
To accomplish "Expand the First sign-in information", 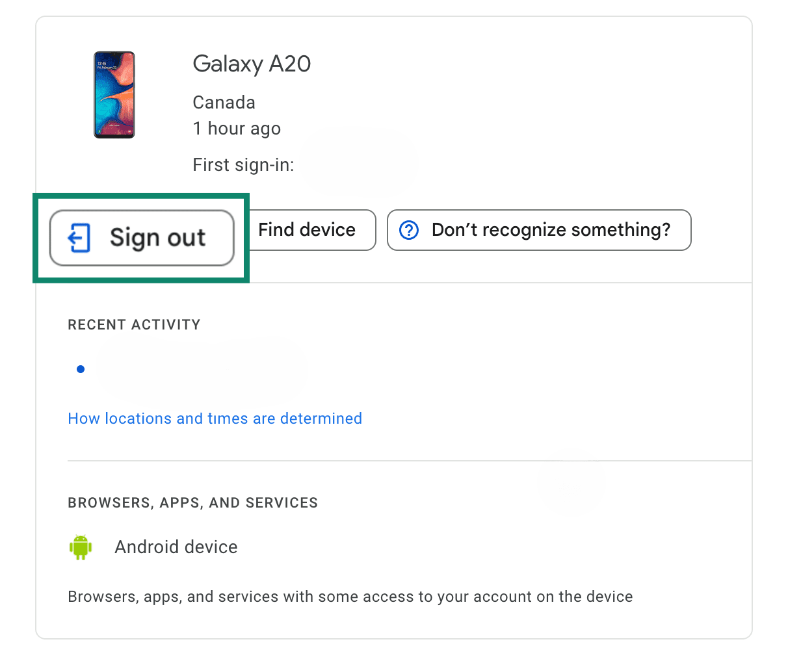I will tap(243, 164).
